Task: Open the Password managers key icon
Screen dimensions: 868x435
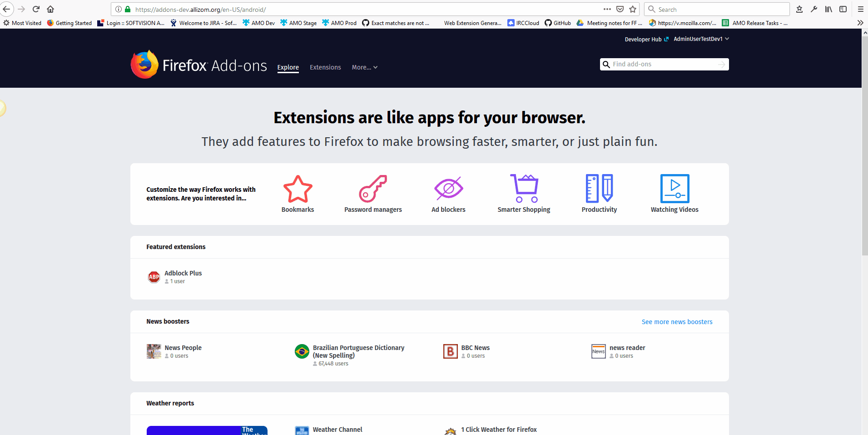Action: 373,189
